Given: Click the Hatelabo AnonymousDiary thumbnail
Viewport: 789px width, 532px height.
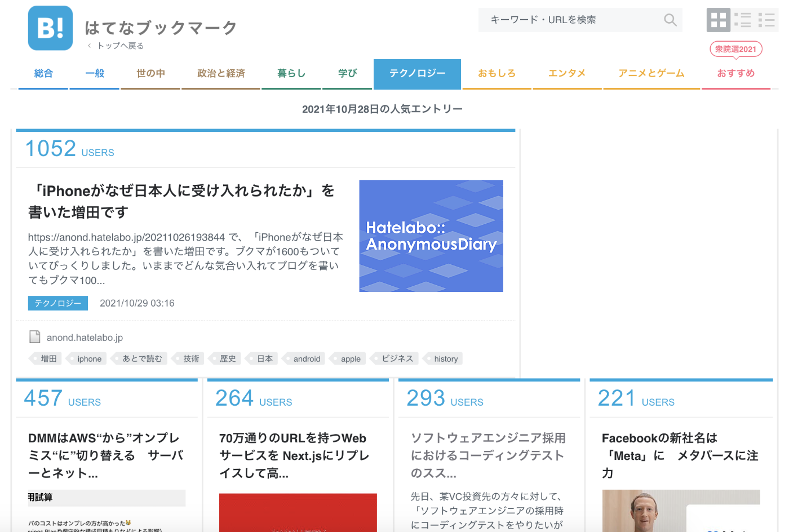Looking at the screenshot, I should click(x=431, y=236).
